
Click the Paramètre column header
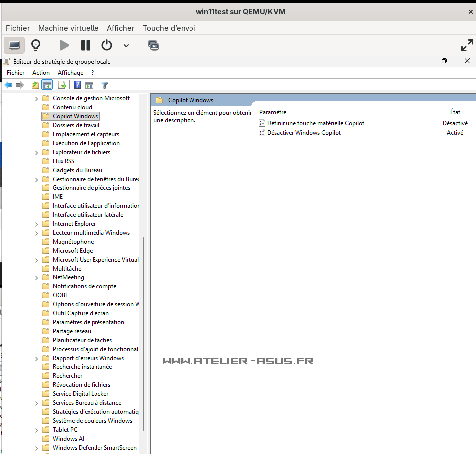point(273,112)
